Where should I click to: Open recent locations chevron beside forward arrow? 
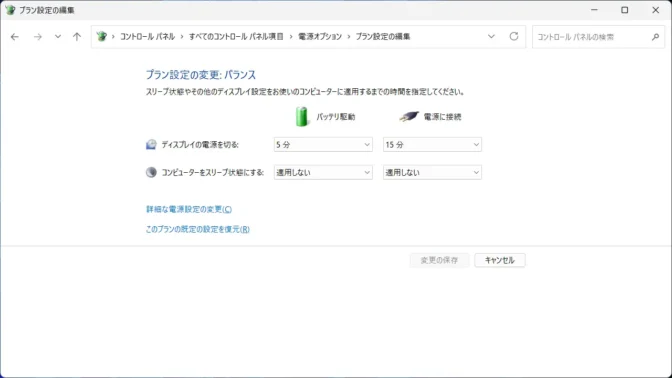pyautogui.click(x=58, y=37)
